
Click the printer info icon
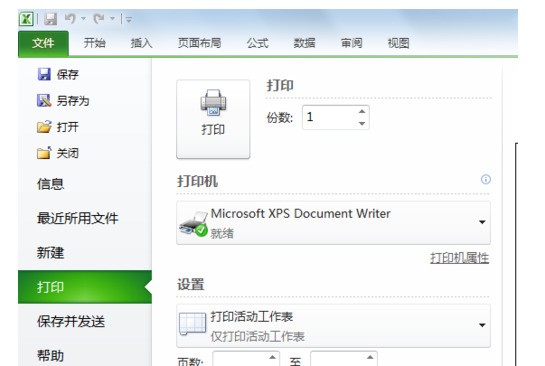[486, 179]
